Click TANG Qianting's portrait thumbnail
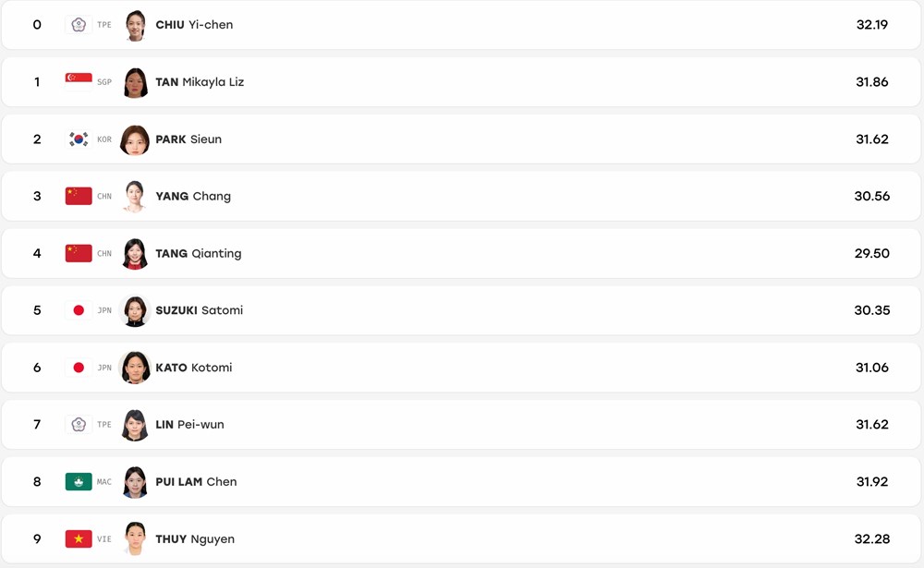Screen dimensions: 924x568 (135, 253)
